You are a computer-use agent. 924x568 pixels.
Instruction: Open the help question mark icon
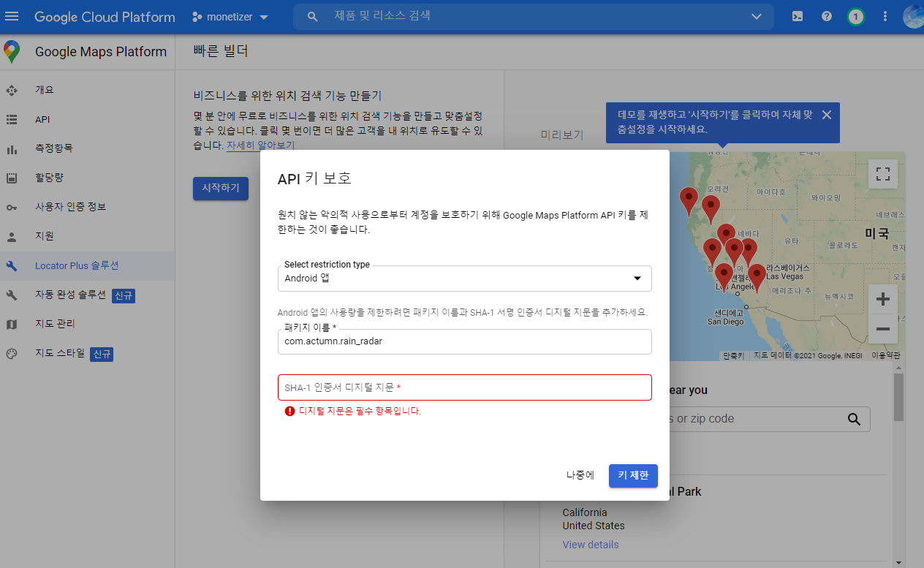pos(827,16)
